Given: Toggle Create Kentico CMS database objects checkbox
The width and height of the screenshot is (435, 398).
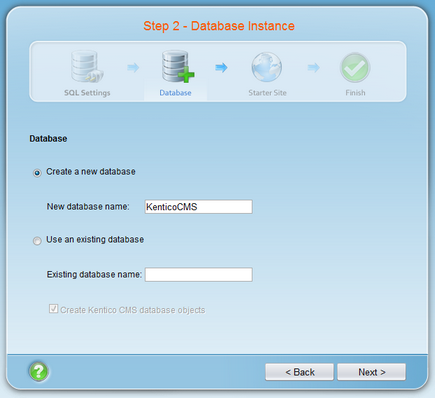Looking at the screenshot, I should point(53,309).
